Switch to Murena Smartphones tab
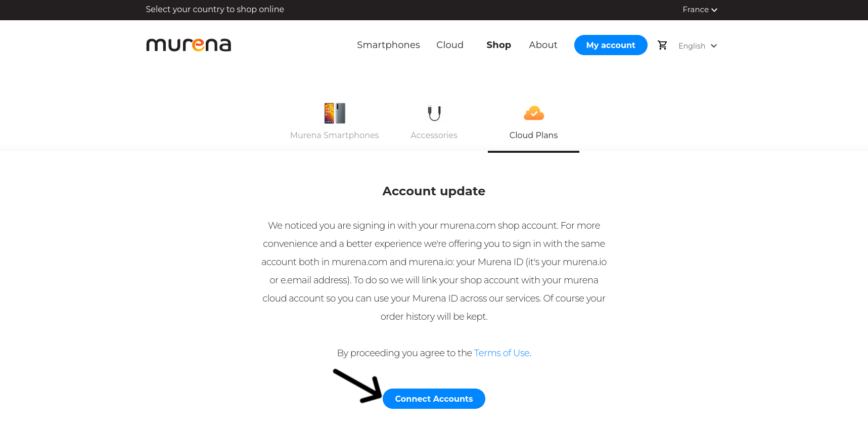 (334, 135)
